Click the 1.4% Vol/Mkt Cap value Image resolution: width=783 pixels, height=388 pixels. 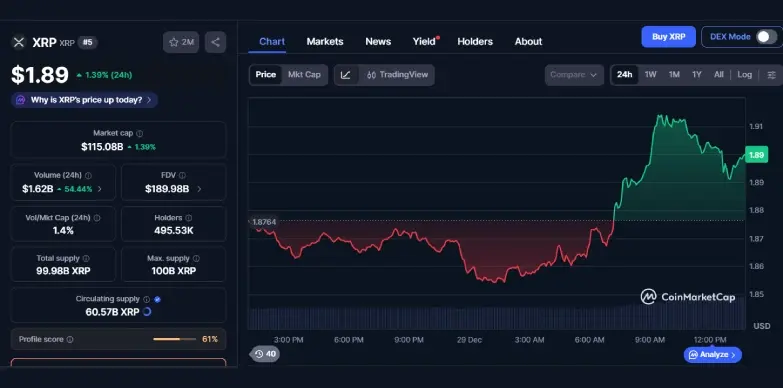[63, 231]
